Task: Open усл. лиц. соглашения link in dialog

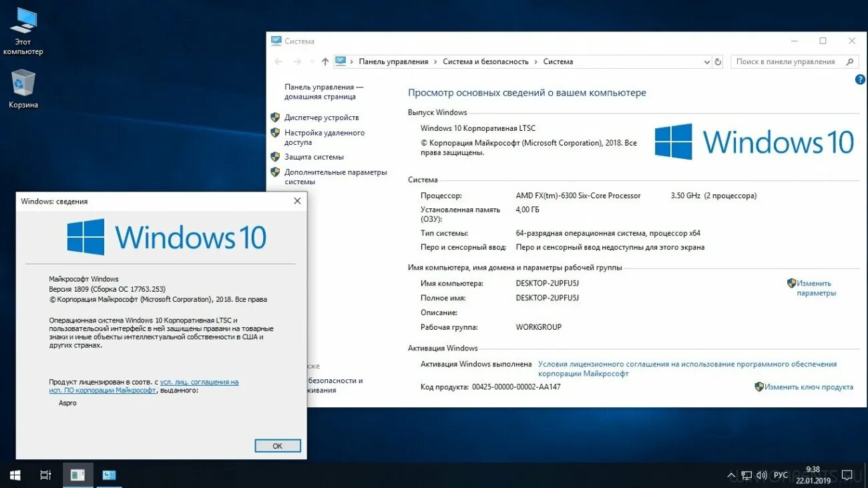Action: click(199, 382)
